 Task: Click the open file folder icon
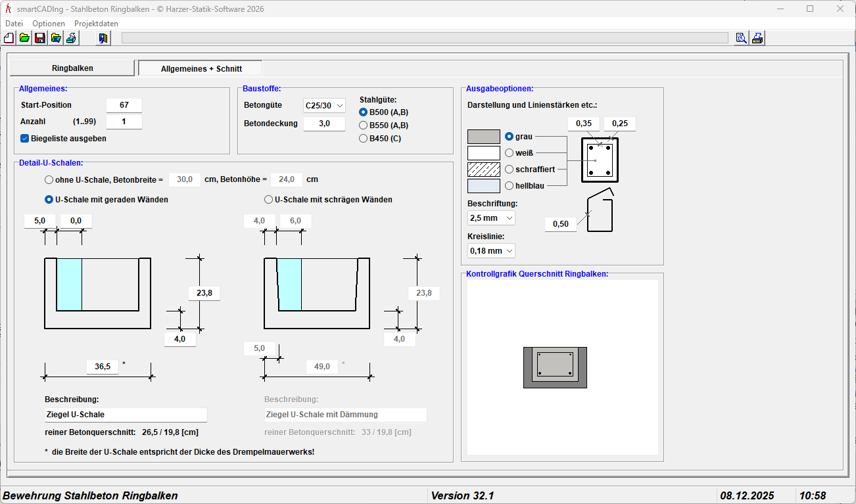[24, 38]
